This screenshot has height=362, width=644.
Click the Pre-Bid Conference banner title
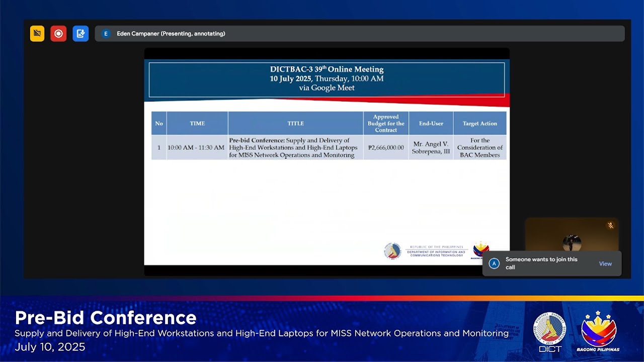tap(106, 318)
